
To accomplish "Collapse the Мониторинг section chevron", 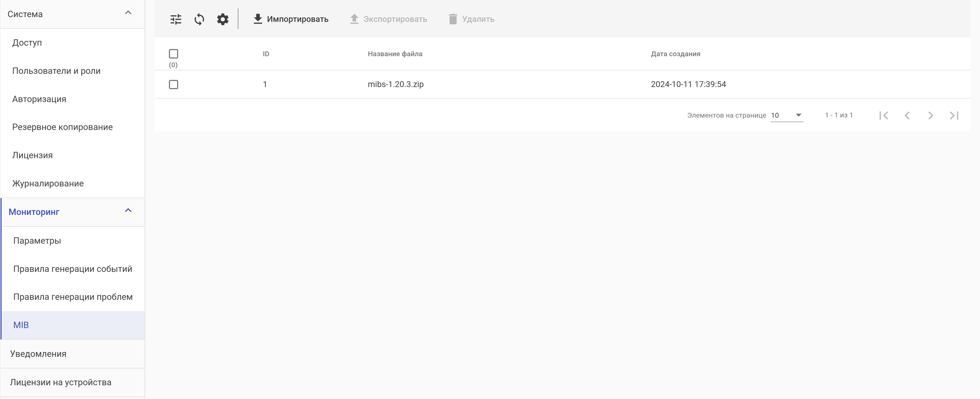I will pyautogui.click(x=128, y=210).
